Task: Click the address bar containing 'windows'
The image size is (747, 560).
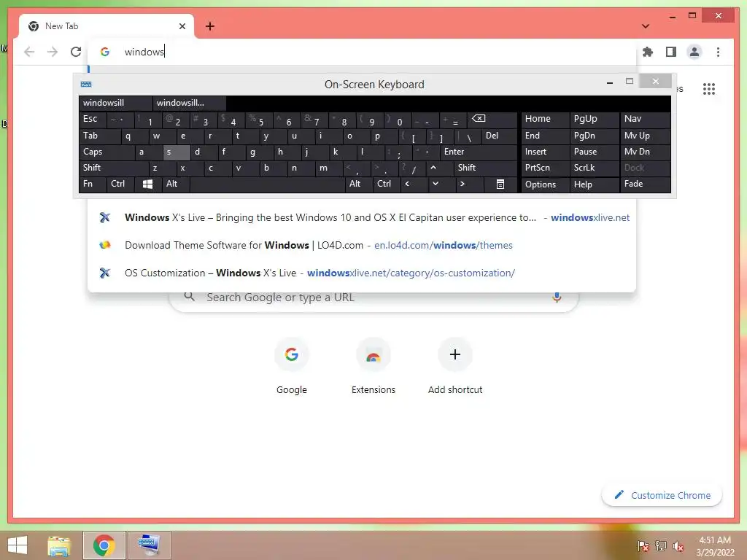Action: point(362,52)
